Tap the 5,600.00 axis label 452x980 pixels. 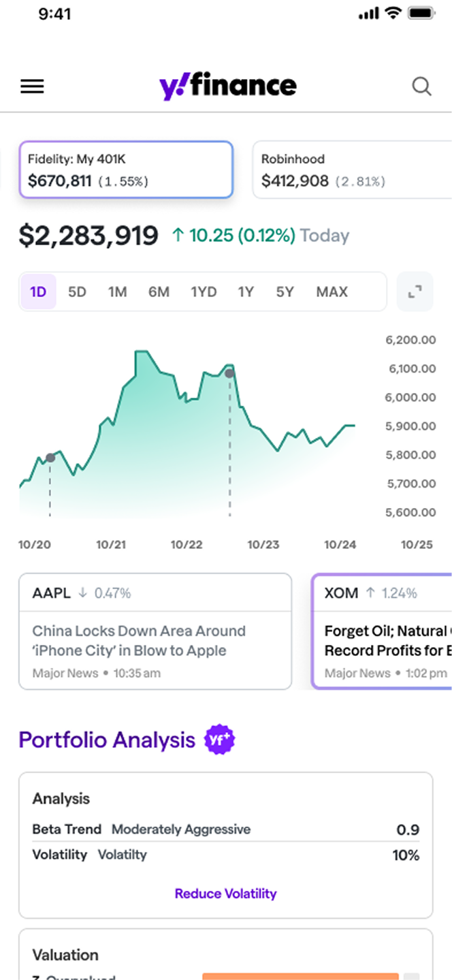coord(410,513)
